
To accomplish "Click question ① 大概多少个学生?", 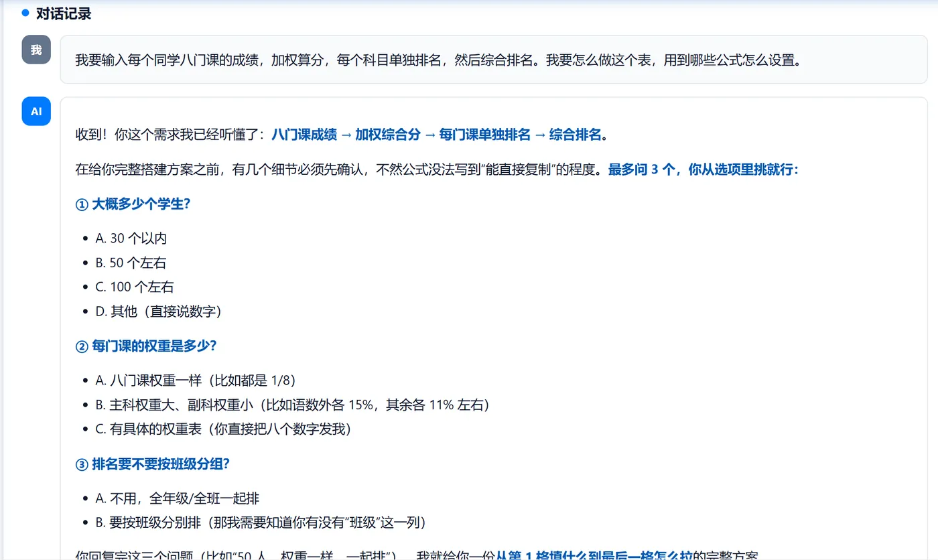I will [133, 204].
